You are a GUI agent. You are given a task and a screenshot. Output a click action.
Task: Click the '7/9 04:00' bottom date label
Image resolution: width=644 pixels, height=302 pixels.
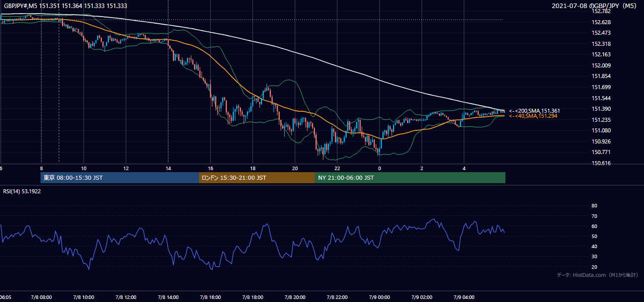464,297
